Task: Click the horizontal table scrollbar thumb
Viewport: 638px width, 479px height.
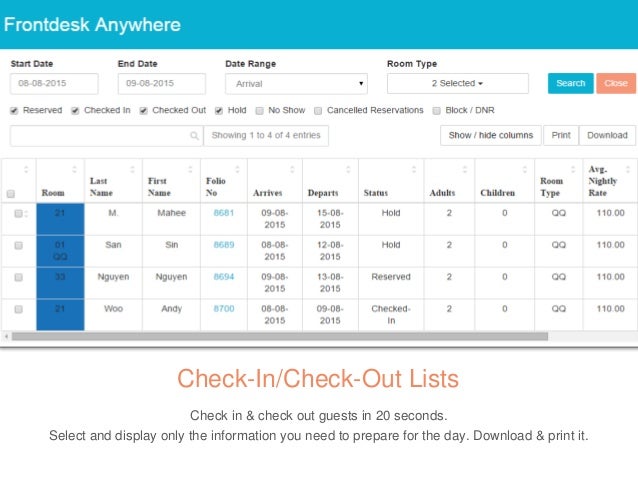Action: point(280,336)
